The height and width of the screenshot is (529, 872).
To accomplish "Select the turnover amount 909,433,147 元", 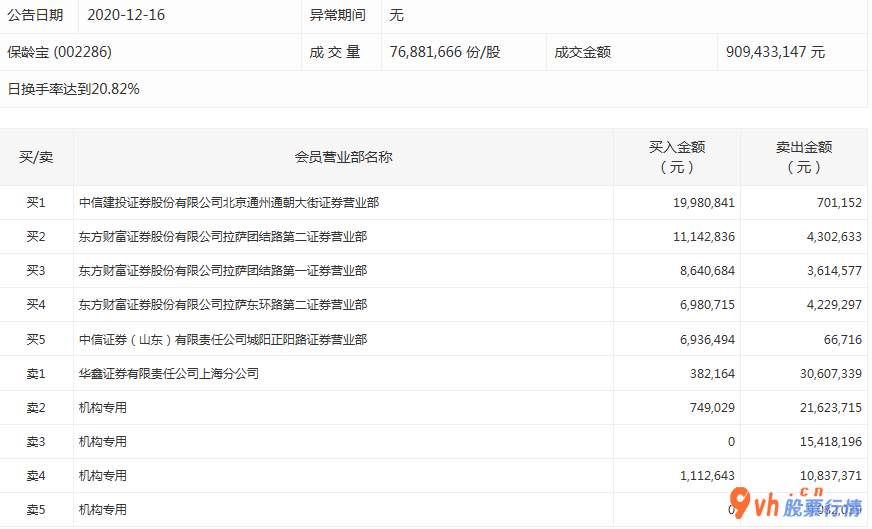I will 775,52.
